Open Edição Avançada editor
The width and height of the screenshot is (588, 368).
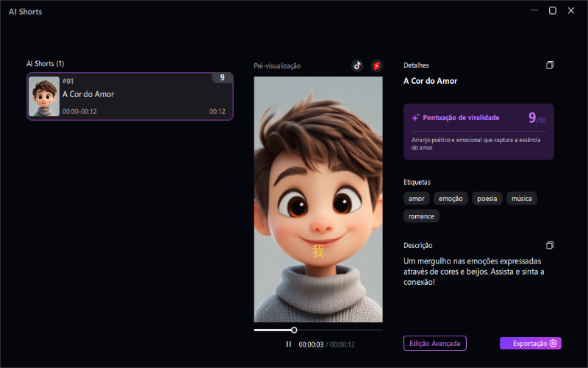coord(435,343)
